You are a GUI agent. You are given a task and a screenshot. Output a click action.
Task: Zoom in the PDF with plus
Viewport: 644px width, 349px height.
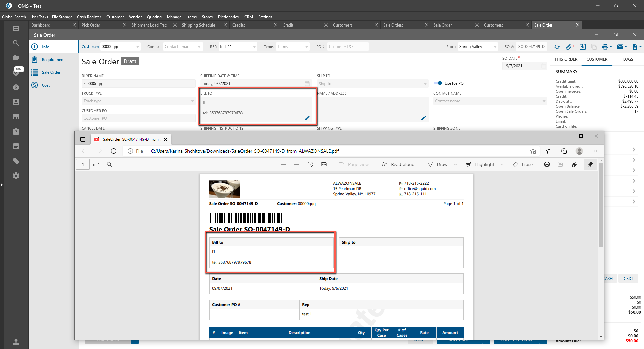[x=297, y=164]
